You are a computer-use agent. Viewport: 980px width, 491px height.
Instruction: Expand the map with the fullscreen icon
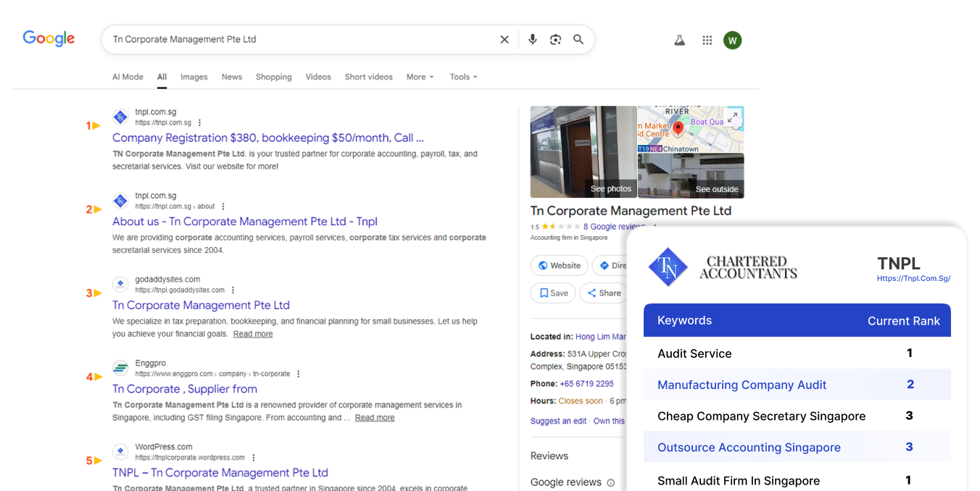point(733,117)
